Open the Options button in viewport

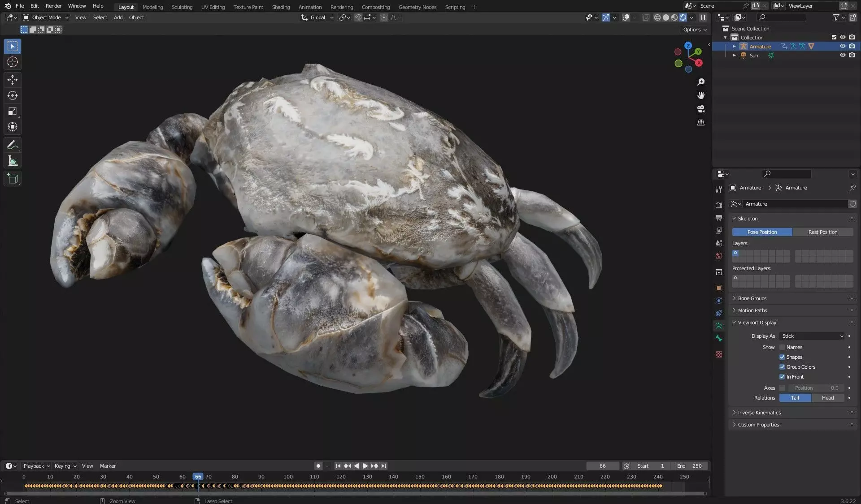pos(694,30)
